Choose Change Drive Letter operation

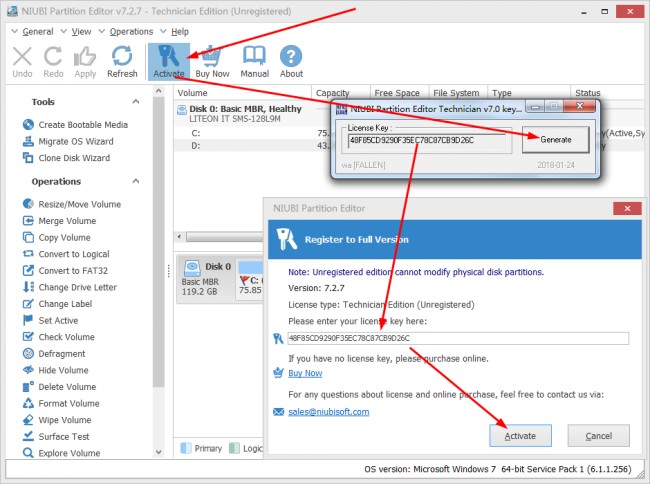pyautogui.click(x=70, y=287)
